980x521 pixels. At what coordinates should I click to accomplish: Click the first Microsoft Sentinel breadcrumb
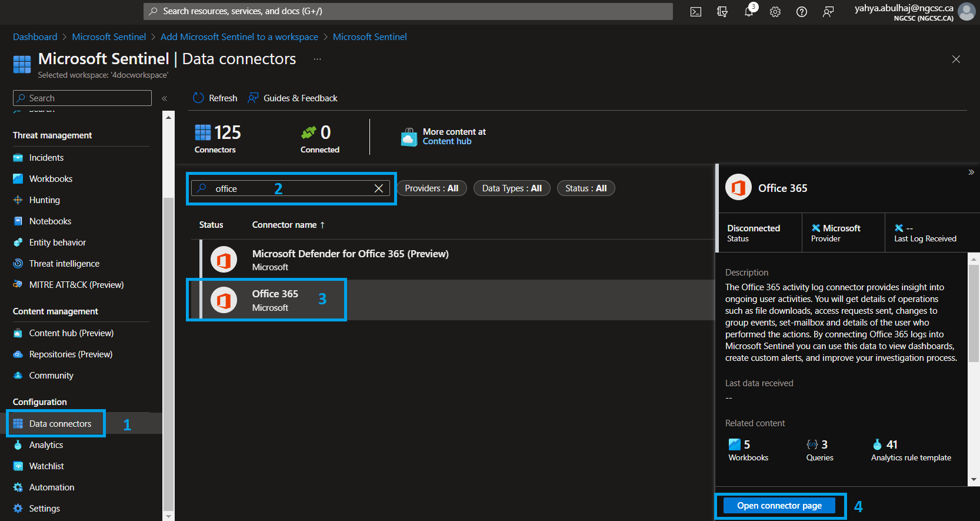pos(109,36)
